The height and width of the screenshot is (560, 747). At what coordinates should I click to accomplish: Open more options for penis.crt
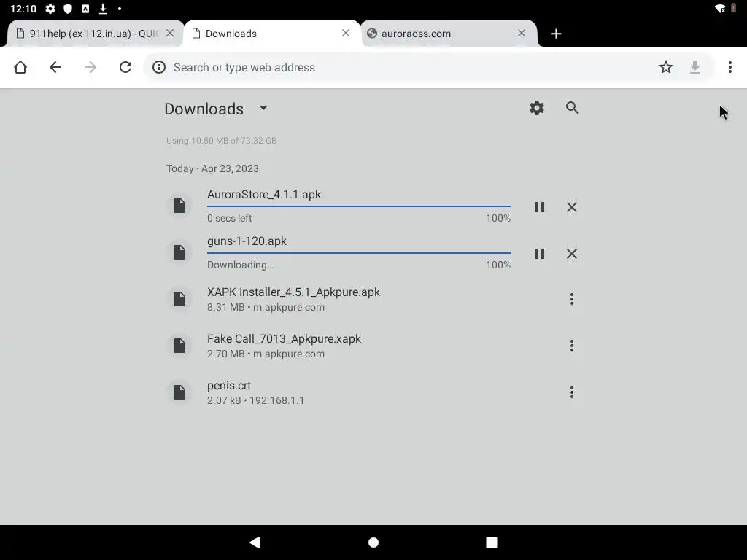coord(572,392)
